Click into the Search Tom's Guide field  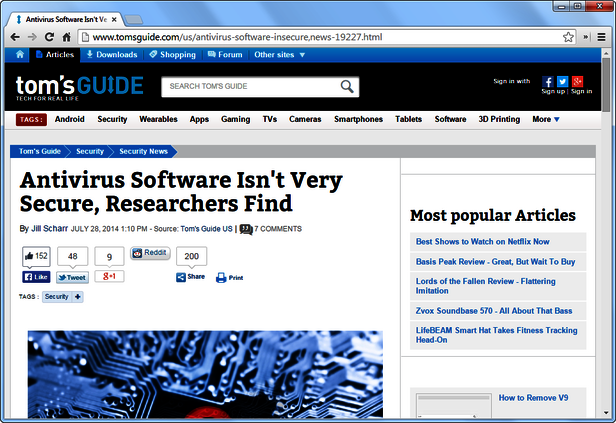250,87
